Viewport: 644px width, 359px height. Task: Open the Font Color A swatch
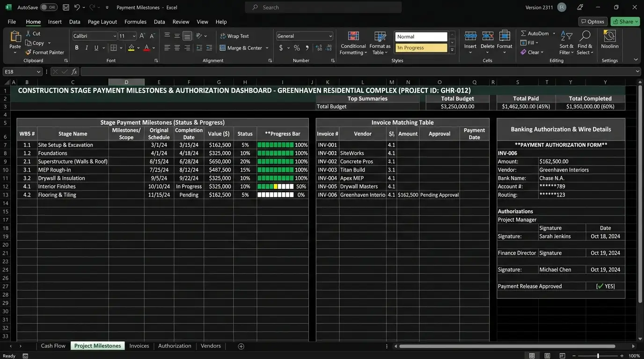pos(146,48)
